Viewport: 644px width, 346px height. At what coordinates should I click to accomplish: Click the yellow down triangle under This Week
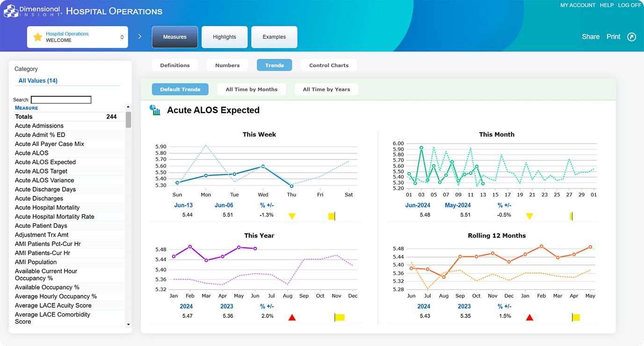coord(292,216)
